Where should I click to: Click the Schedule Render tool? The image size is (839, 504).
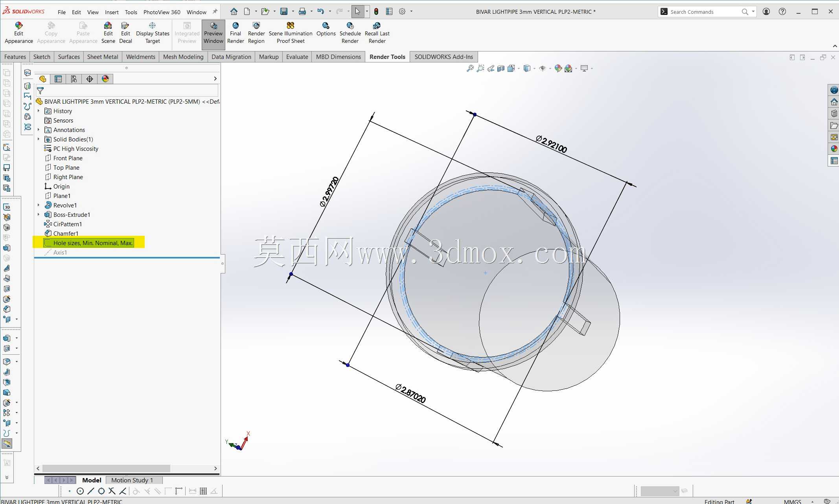pos(350,33)
